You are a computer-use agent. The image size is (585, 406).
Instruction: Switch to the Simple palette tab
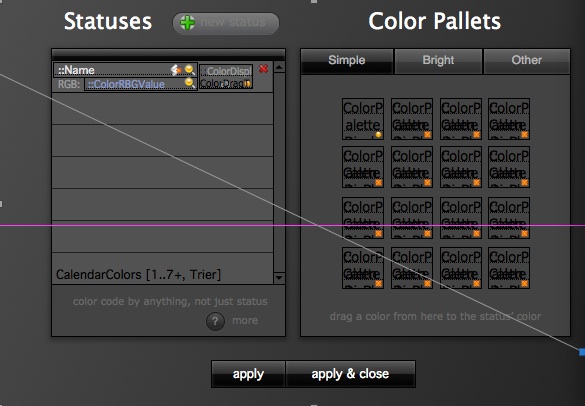click(x=347, y=60)
